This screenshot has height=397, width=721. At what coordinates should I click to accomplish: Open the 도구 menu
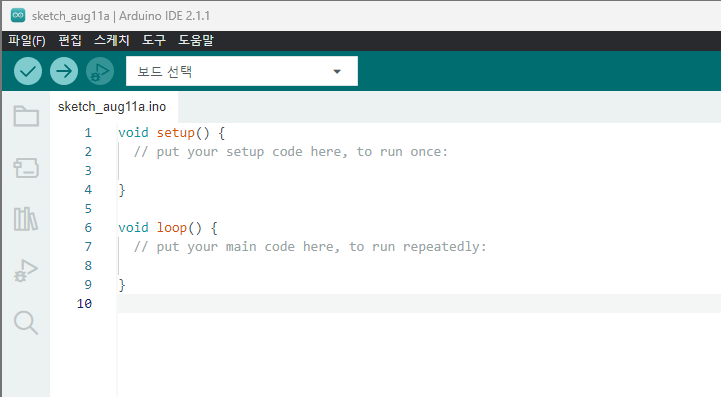tap(154, 40)
